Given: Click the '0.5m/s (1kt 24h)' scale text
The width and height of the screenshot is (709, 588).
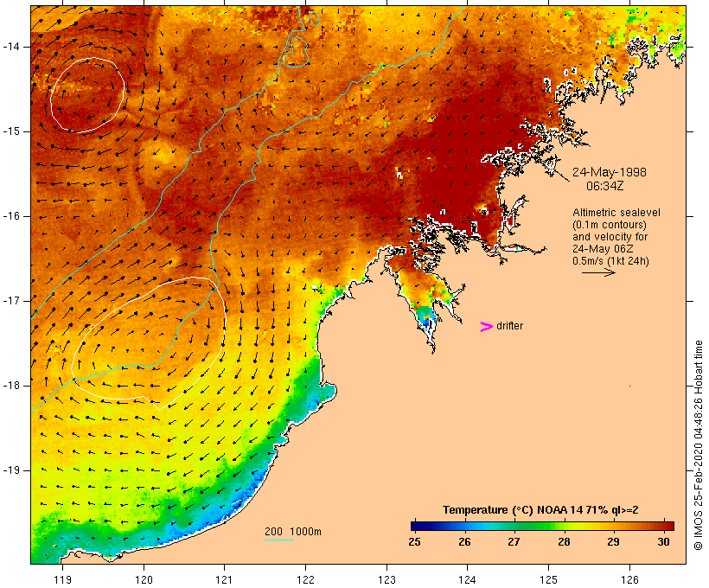Looking at the screenshot, I should [x=610, y=261].
